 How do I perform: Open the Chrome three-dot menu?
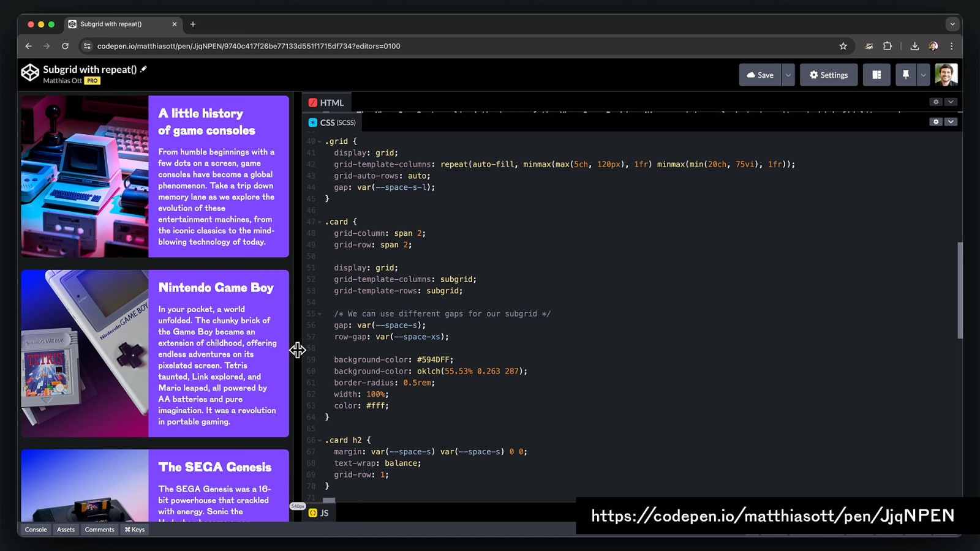[x=951, y=46]
